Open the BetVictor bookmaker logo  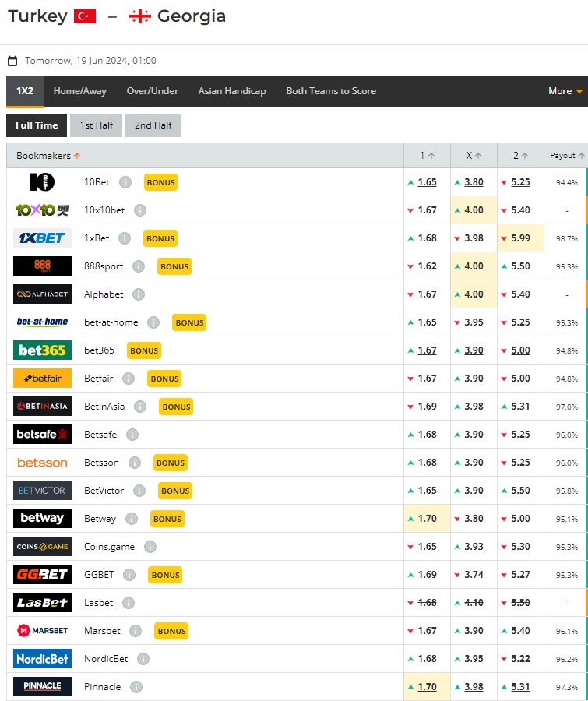point(42,491)
